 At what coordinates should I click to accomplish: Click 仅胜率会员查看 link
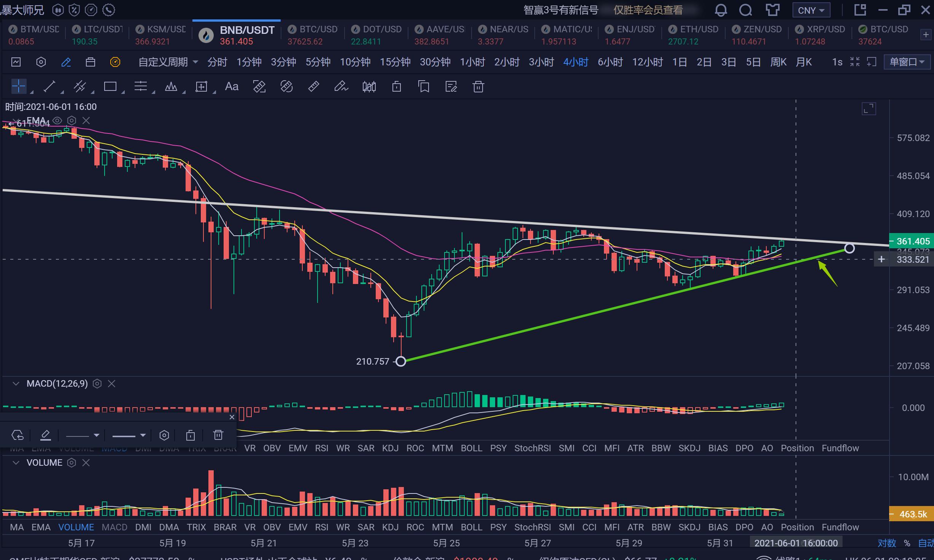[x=648, y=10]
